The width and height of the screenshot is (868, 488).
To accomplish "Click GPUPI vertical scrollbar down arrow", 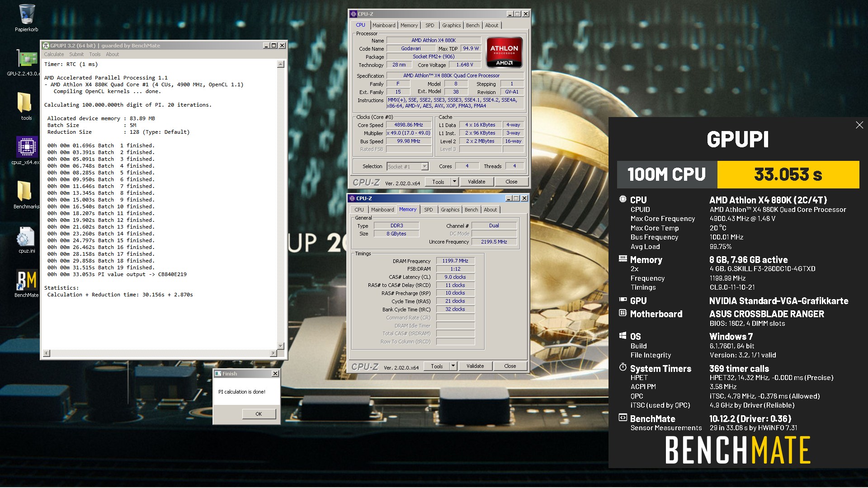I will (281, 346).
